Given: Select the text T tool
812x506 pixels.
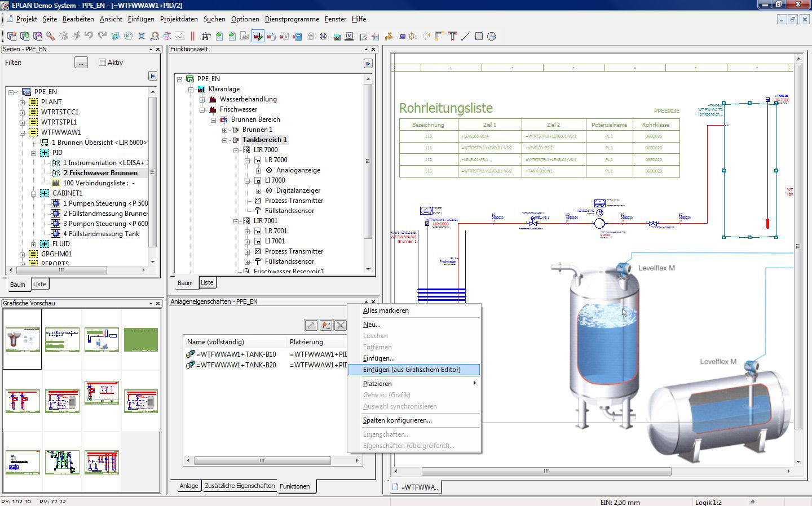Looking at the screenshot, I should [x=452, y=36].
